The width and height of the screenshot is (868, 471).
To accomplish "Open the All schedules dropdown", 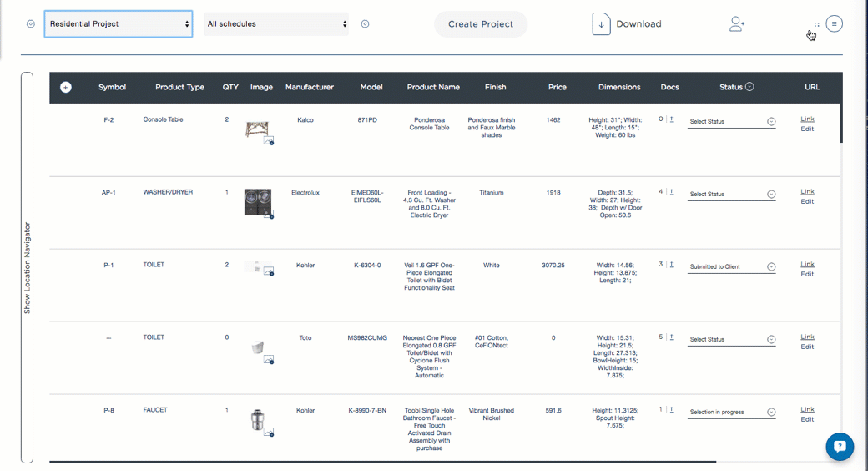I will [276, 24].
